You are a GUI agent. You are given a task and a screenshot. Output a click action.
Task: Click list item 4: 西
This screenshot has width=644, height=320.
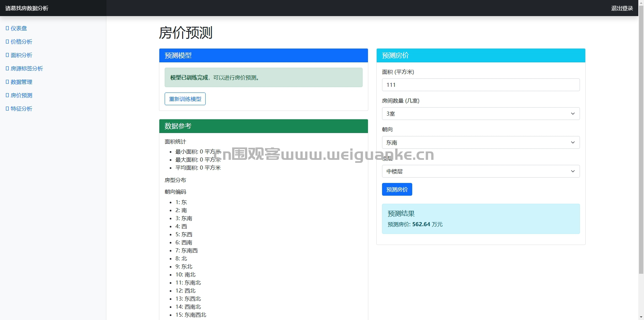(181, 227)
